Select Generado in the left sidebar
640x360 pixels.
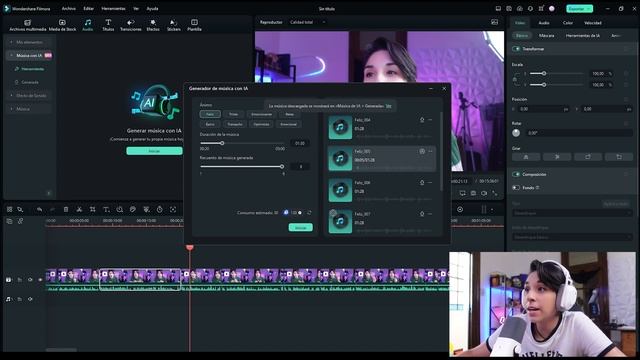[30, 82]
